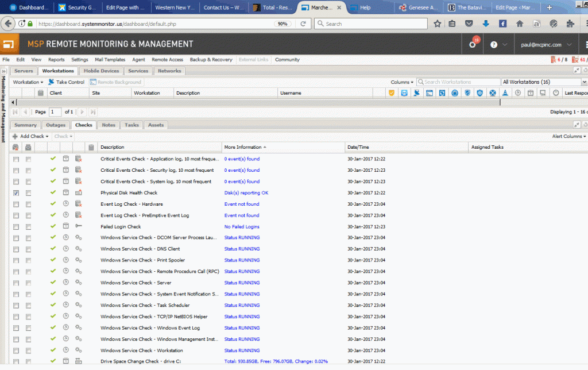Go to the browser home icon

pyautogui.click(x=519, y=24)
